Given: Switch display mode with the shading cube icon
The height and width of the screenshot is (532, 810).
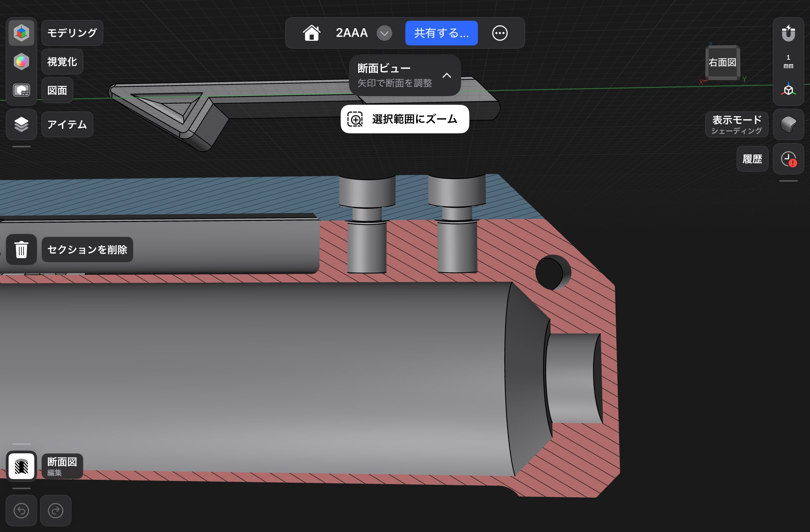Looking at the screenshot, I should [x=788, y=124].
